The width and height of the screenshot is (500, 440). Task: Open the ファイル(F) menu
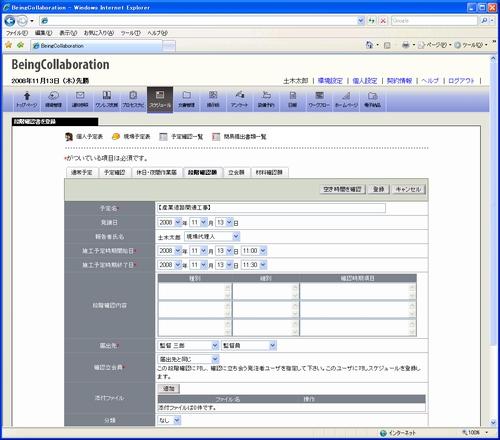tap(17, 33)
